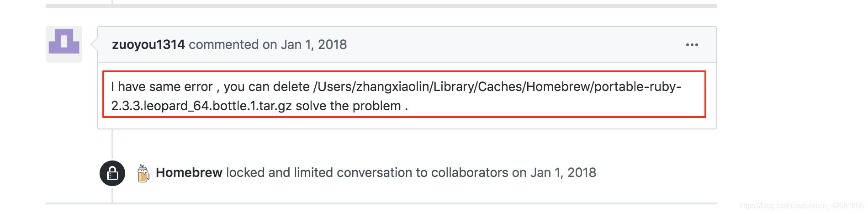Screen dimensions: 868x214
Task: Click the "portable-ruby-" text in the comment
Action: point(638,86)
